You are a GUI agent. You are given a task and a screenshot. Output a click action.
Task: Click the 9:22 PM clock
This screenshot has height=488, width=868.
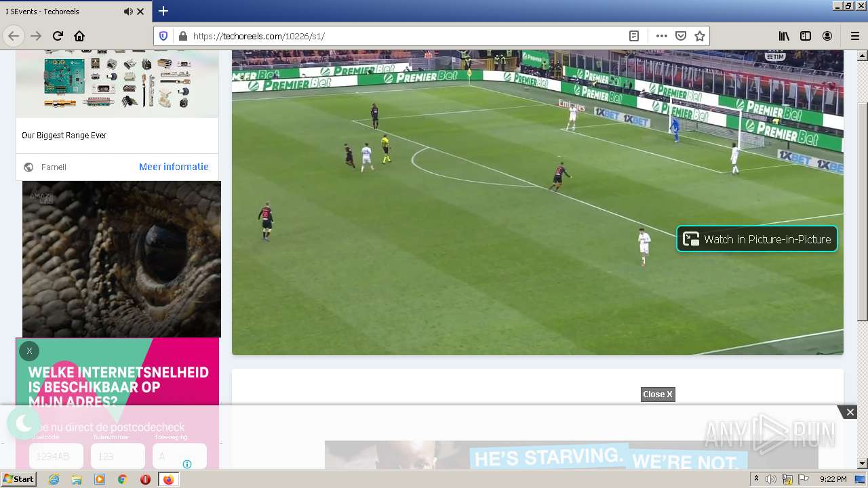pos(833,479)
